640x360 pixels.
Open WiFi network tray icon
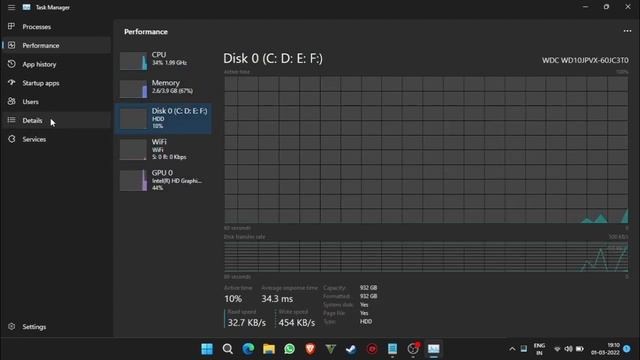coord(557,349)
